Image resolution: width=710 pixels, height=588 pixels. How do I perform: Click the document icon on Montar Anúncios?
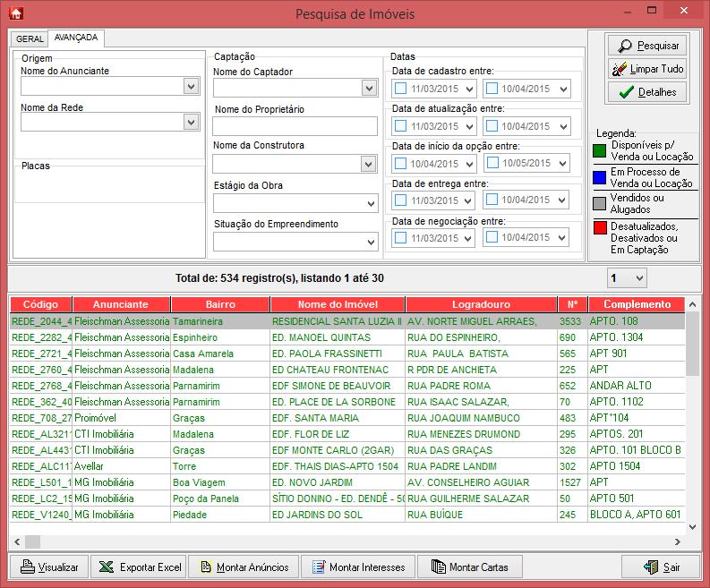[204, 567]
